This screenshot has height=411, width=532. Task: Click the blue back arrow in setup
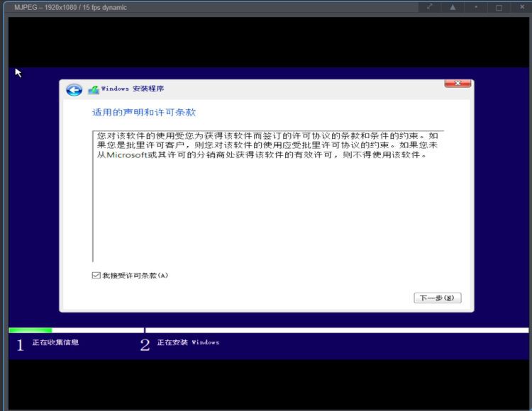tap(74, 90)
